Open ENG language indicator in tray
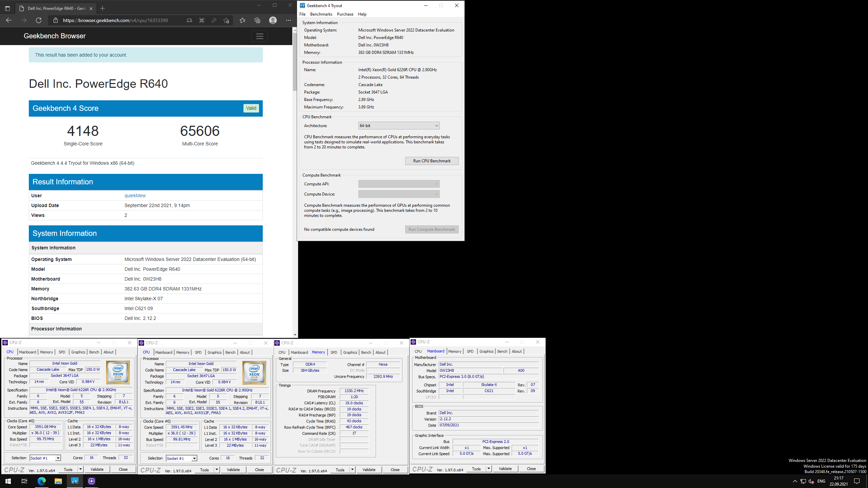 tap(821, 481)
